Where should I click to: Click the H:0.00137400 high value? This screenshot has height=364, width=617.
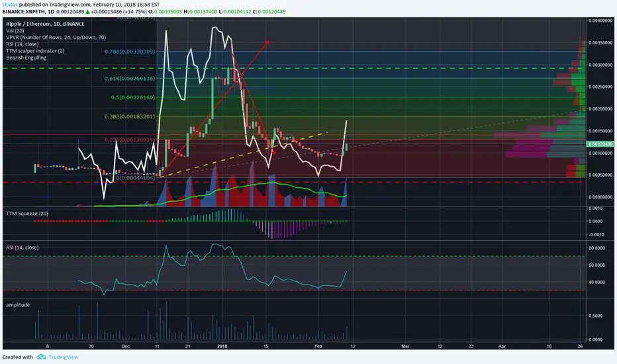tap(201, 12)
